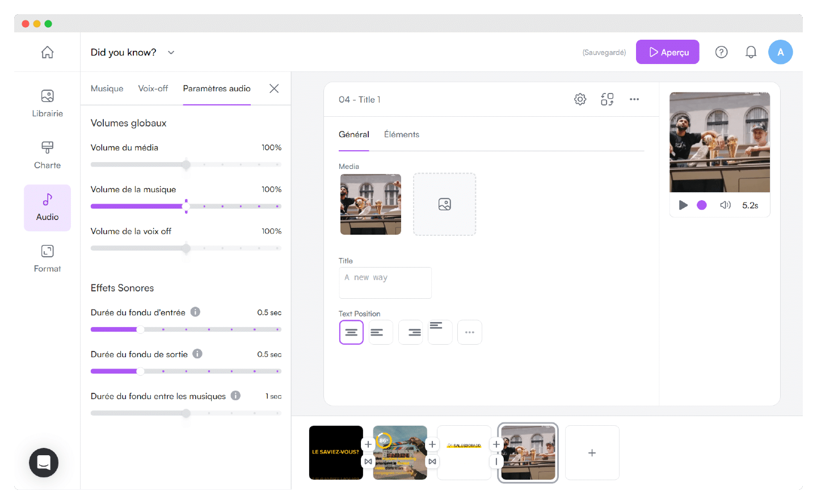
Task: Show info for Durée du fondu de sortie
Action: click(x=197, y=354)
